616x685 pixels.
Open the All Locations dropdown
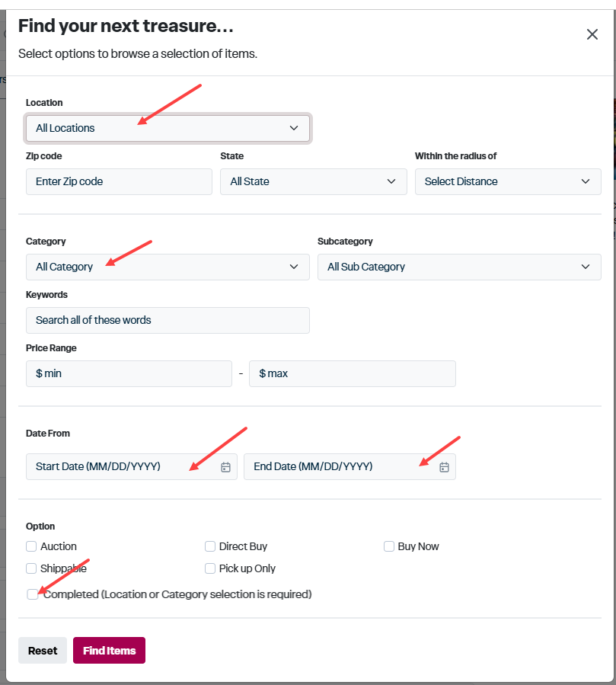[168, 128]
